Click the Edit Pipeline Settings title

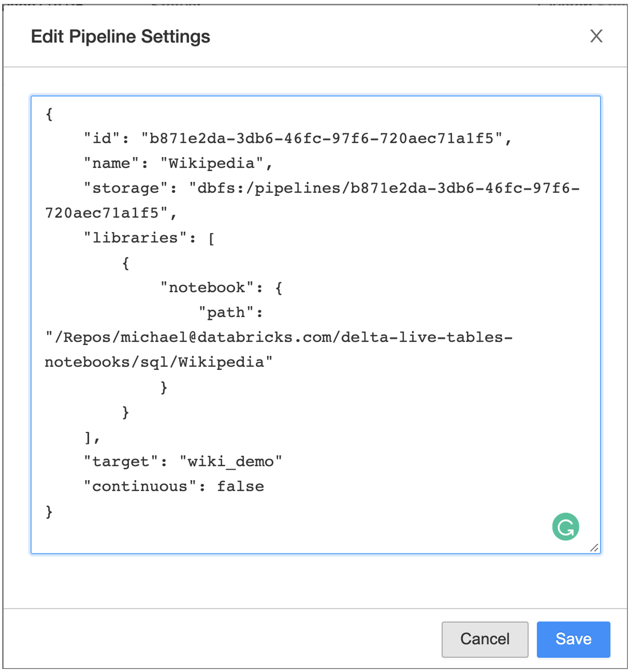[120, 37]
